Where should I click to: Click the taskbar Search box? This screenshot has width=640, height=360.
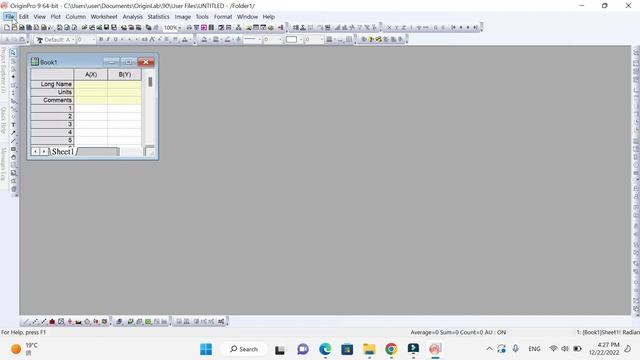point(244,349)
